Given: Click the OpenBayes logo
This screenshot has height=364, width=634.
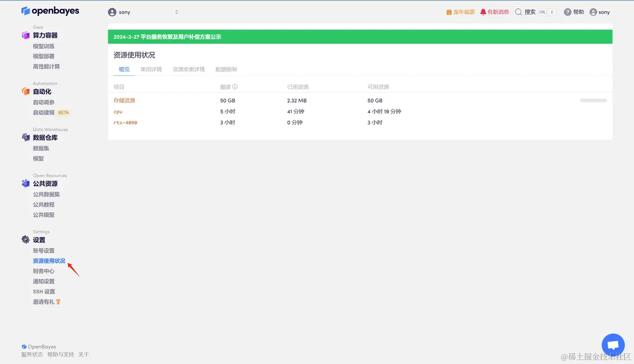Looking at the screenshot, I should (x=50, y=11).
